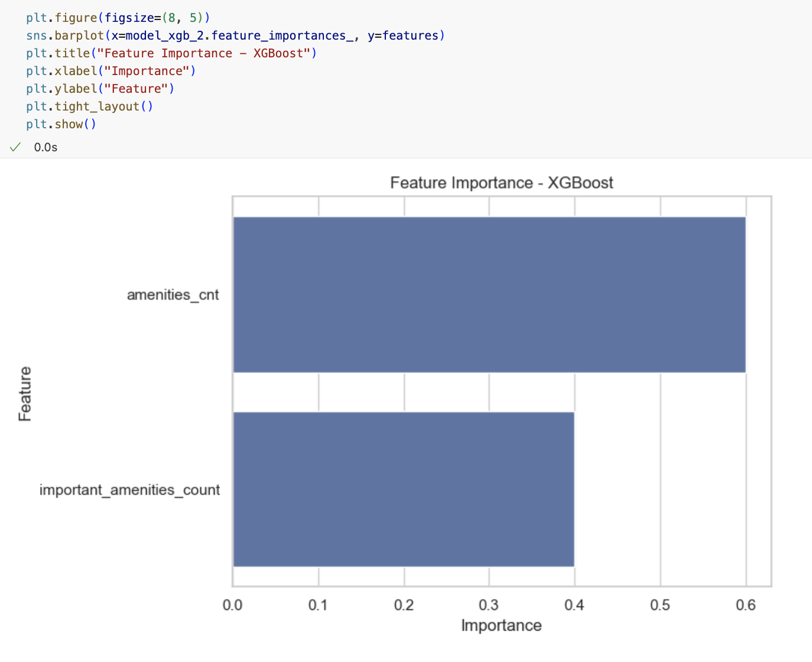Click the chart title "Feature Importance - XGBoost"

[502, 183]
